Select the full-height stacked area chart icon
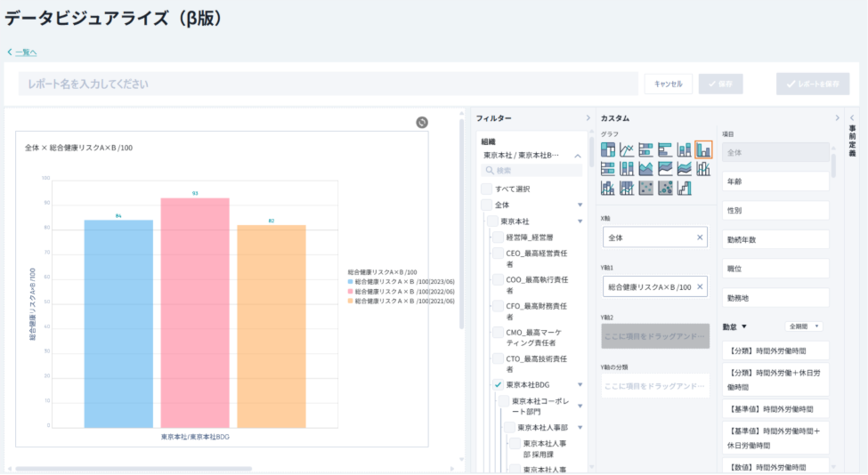The width and height of the screenshot is (868, 475). point(665,169)
